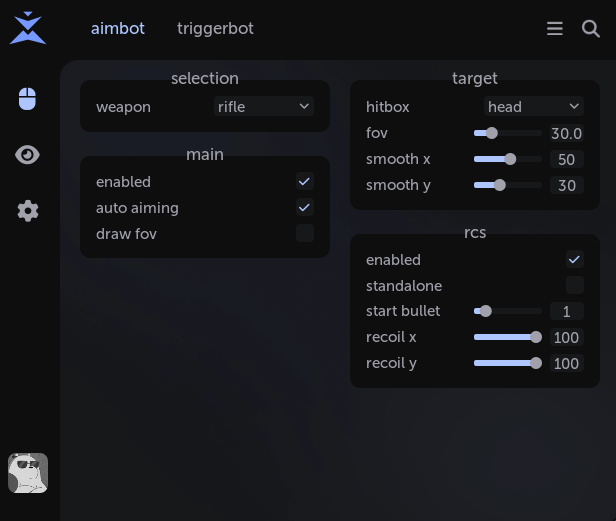Viewport: 616px width, 521px height.
Task: Switch to the triggerbot tab
Action: [215, 28]
